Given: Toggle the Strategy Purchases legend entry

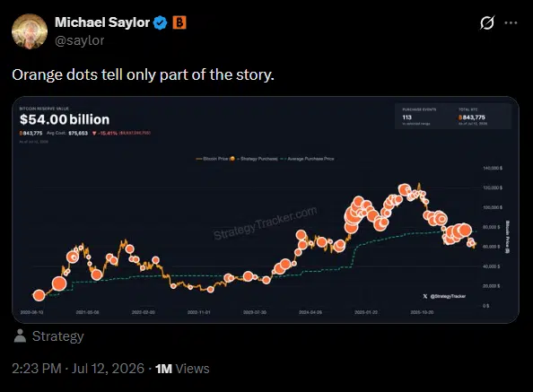Looking at the screenshot, I should pyautogui.click(x=254, y=159).
